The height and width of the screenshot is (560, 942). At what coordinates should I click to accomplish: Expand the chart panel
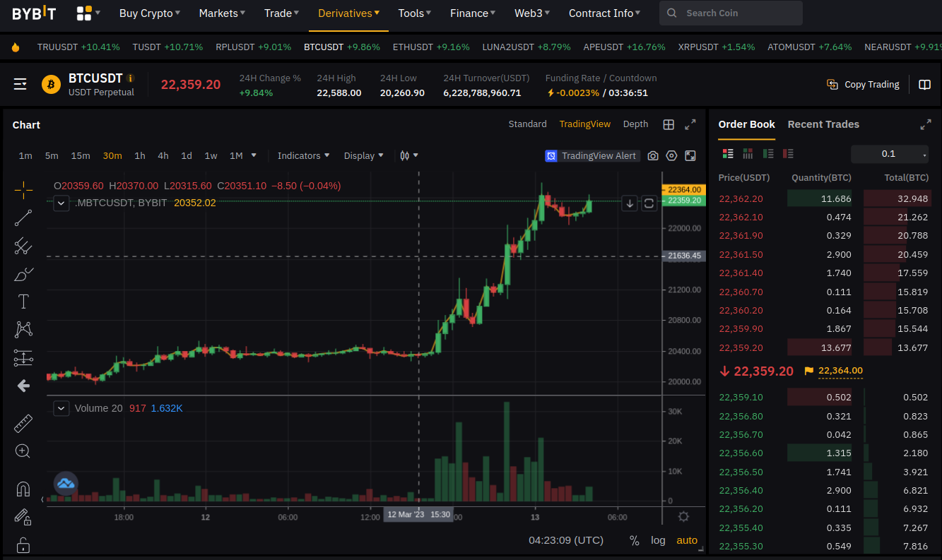[x=690, y=124]
